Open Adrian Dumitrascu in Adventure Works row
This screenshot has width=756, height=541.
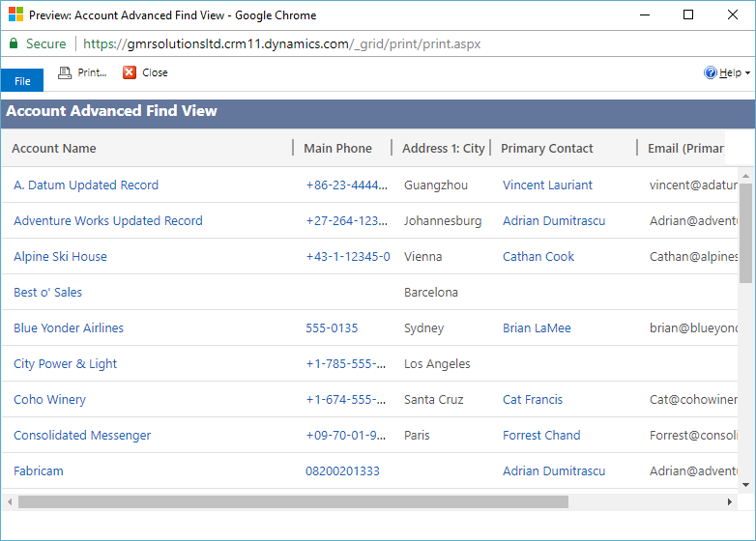point(554,220)
